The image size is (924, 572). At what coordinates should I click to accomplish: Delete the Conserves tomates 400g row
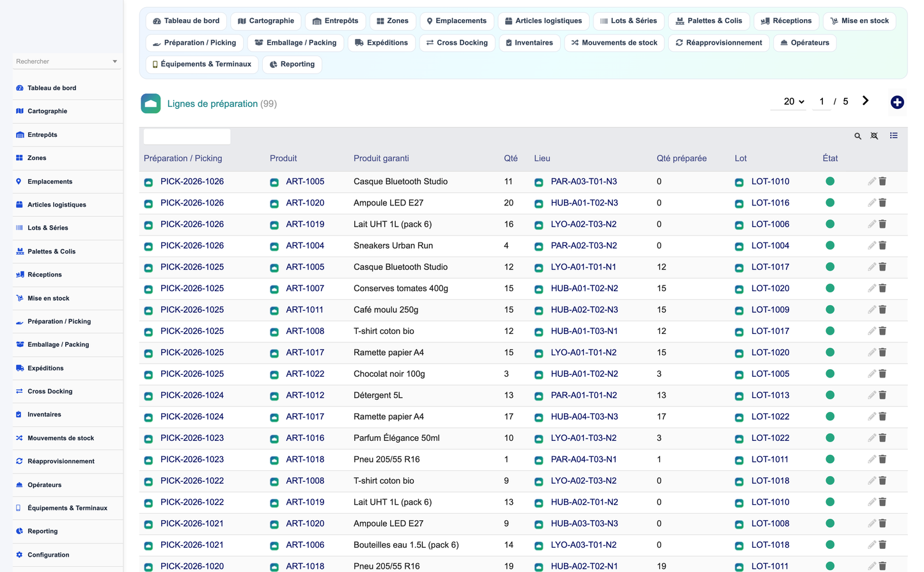tap(882, 289)
